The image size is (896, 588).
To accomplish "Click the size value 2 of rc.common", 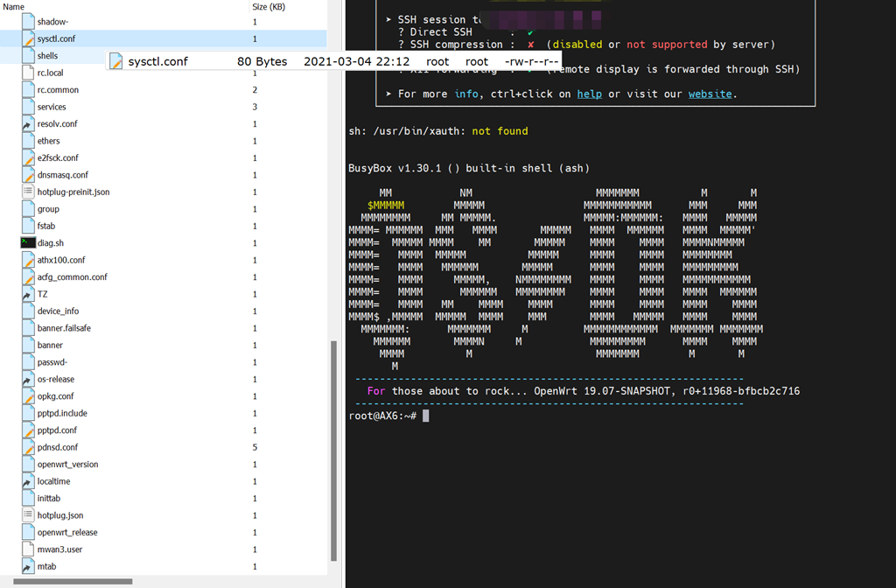I will click(255, 90).
